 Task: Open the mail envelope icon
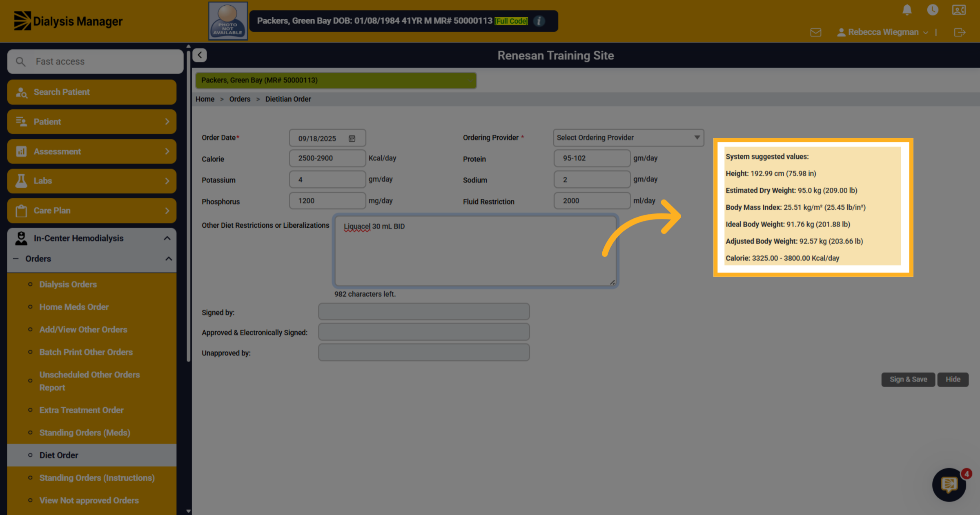point(816,32)
